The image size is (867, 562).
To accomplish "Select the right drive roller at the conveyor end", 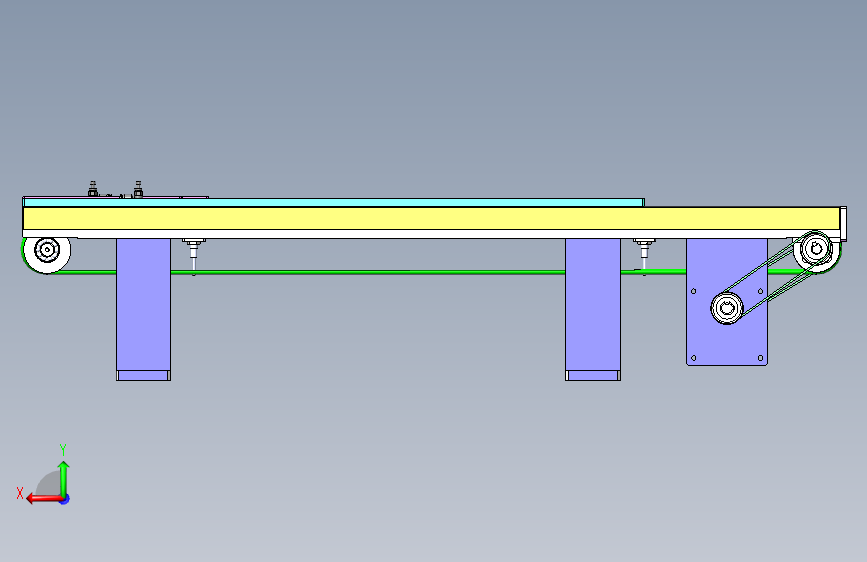I will click(x=817, y=251).
